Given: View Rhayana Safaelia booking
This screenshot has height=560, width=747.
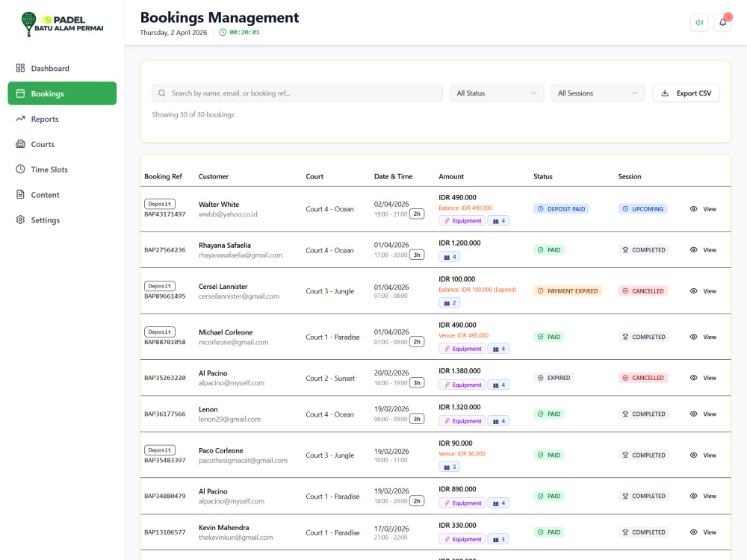Looking at the screenshot, I should (x=703, y=250).
